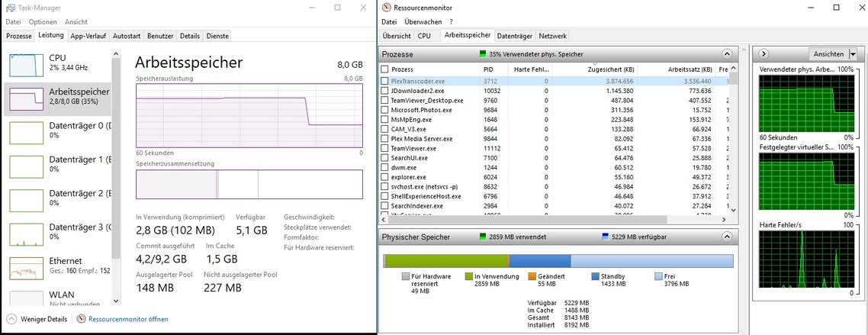Click Ressourcenmonitor gauge icon in Task-Manager footer
868x335 pixels.
(82, 319)
